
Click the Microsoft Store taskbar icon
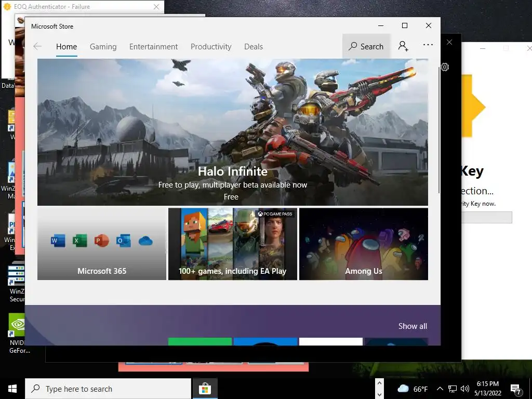click(205, 389)
